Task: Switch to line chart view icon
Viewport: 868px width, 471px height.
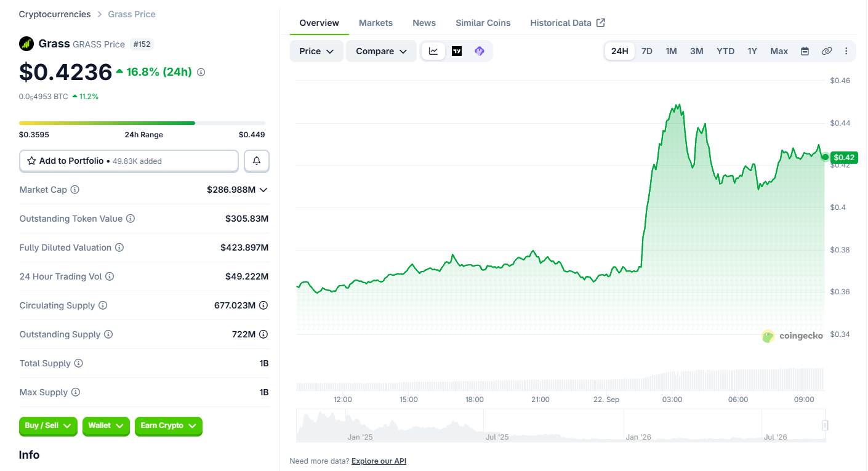Action: (433, 51)
